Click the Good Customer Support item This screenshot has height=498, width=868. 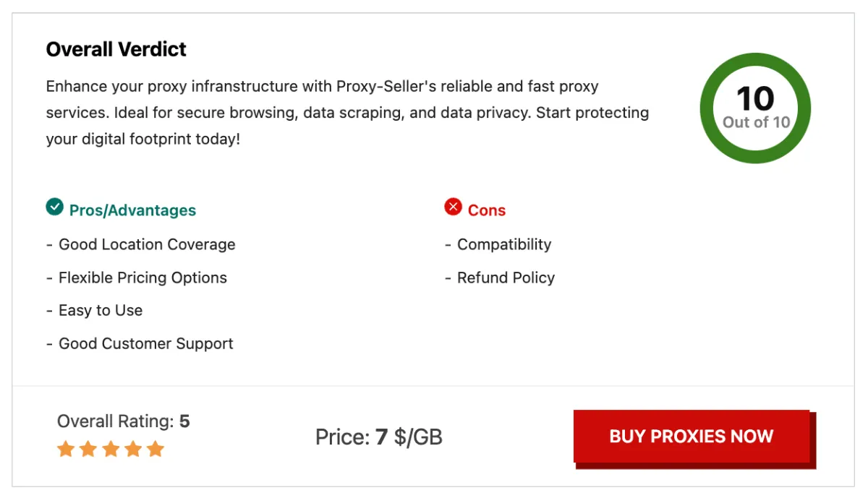(146, 343)
